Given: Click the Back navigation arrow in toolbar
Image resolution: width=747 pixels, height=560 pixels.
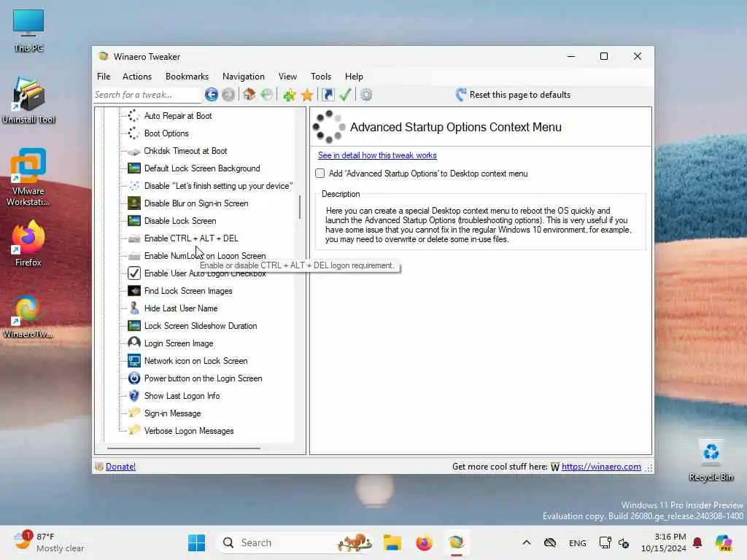Looking at the screenshot, I should pyautogui.click(x=212, y=95).
